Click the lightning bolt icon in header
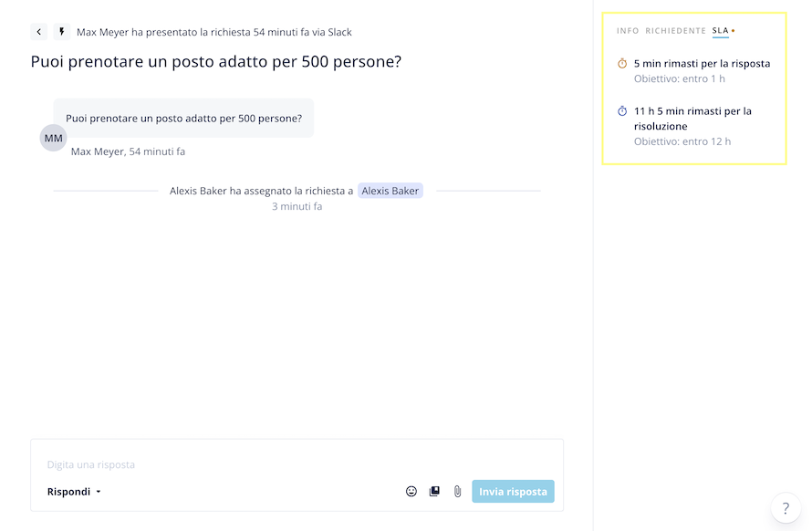The width and height of the screenshot is (812, 531). pos(62,32)
